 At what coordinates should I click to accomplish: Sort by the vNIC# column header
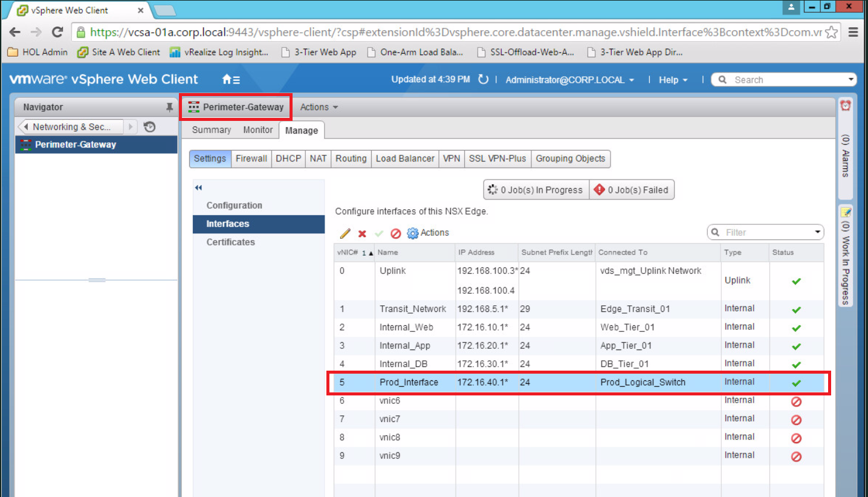pos(354,252)
